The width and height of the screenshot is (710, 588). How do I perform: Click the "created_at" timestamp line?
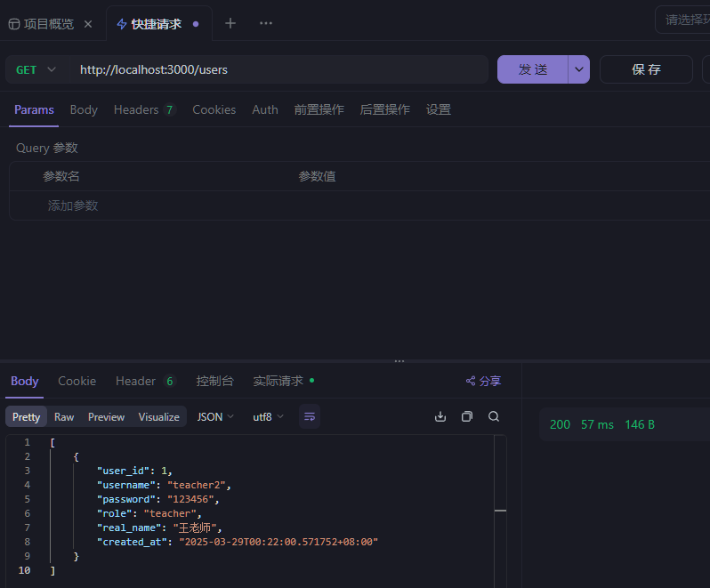[238, 542]
